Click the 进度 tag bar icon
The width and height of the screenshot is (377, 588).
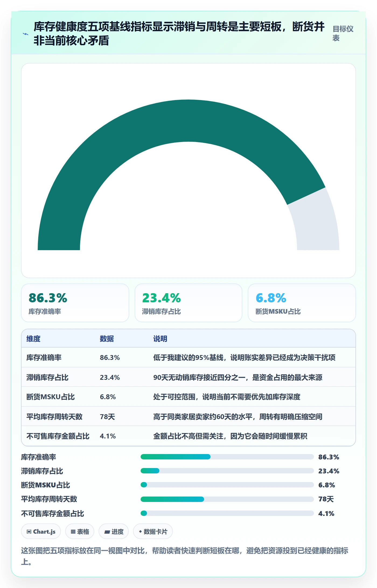(x=107, y=532)
